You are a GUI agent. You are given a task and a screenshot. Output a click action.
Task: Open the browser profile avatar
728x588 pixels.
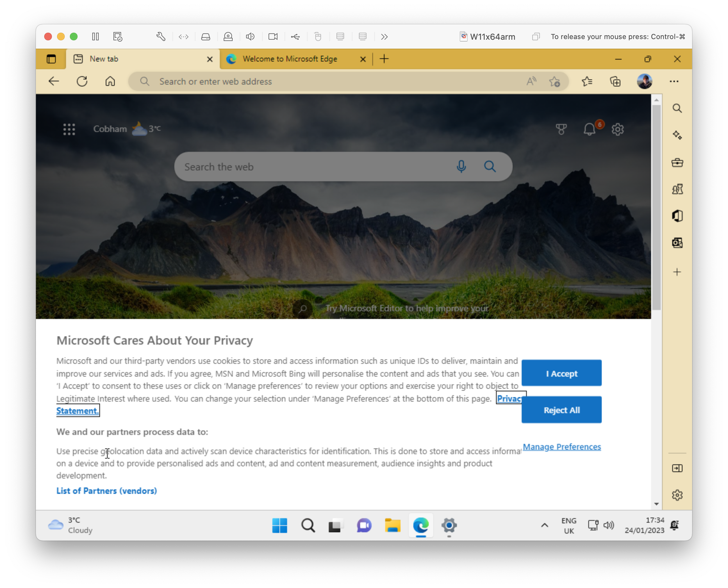[645, 81]
